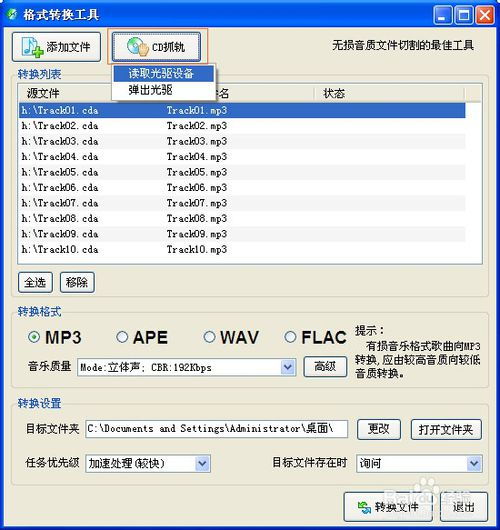Screen dimensions: 500x530
Task: Select the MP3 format radio button
Action: tap(34, 337)
